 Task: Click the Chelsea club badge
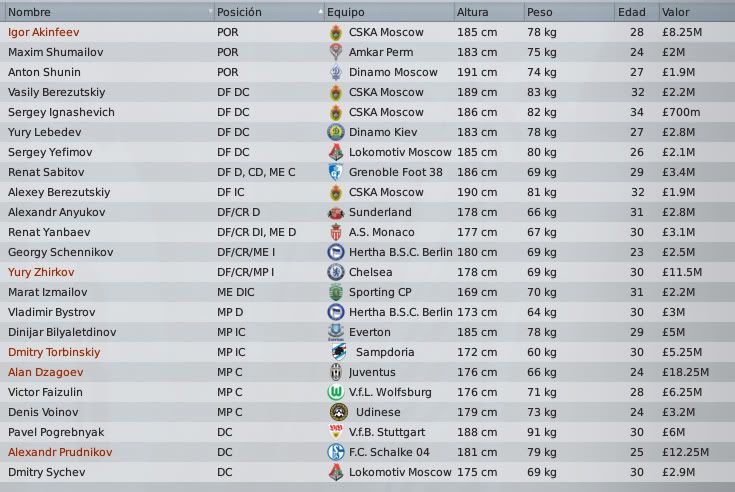click(x=335, y=272)
